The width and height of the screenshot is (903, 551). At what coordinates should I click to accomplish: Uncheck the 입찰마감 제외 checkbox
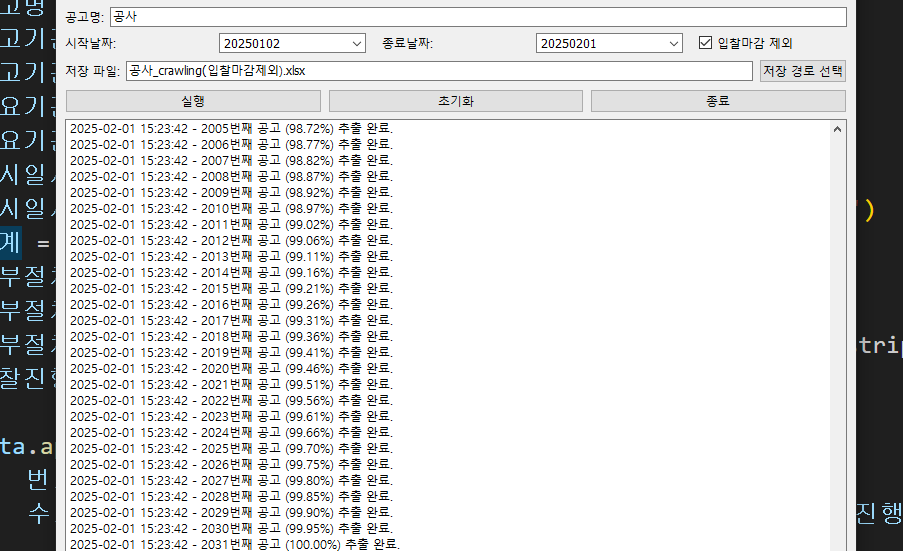(706, 43)
